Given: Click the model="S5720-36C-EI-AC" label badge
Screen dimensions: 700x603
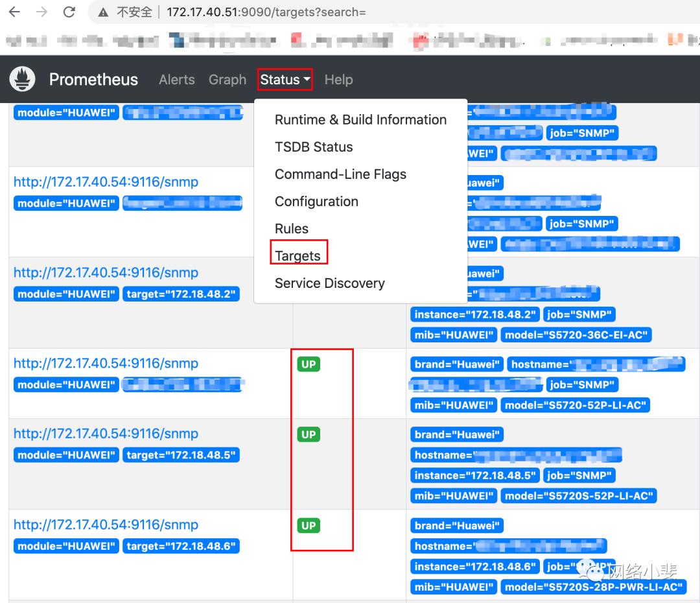Looking at the screenshot, I should pos(576,335).
